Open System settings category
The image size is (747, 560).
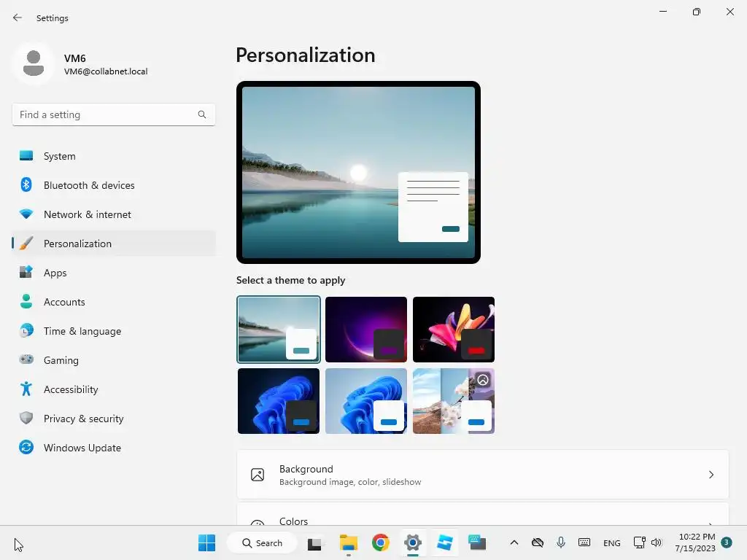(113, 156)
